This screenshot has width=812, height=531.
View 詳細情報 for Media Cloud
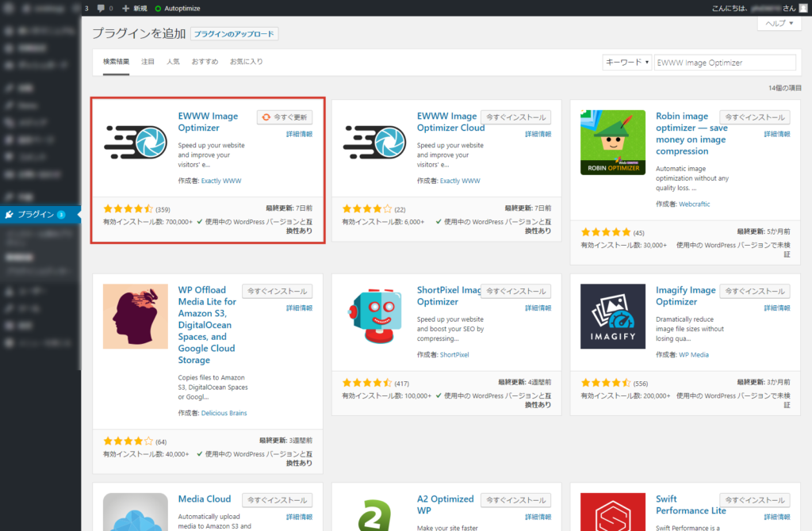pos(299,517)
